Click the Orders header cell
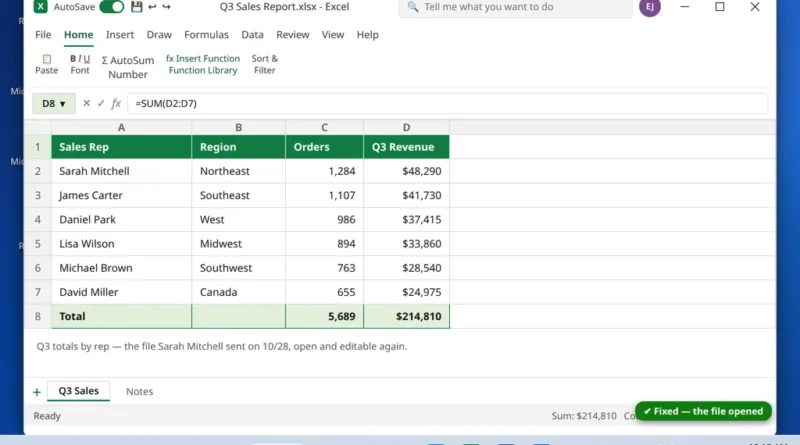The height and width of the screenshot is (445, 800). coord(324,147)
